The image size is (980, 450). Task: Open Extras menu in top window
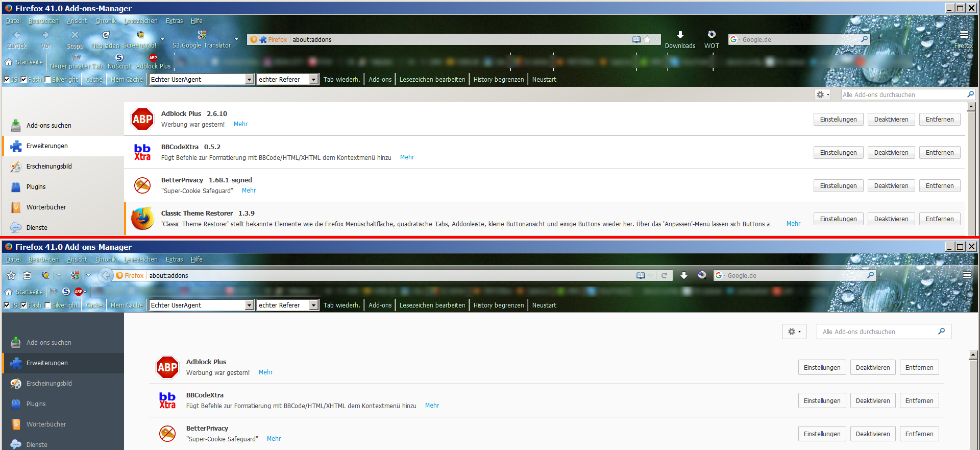[174, 21]
